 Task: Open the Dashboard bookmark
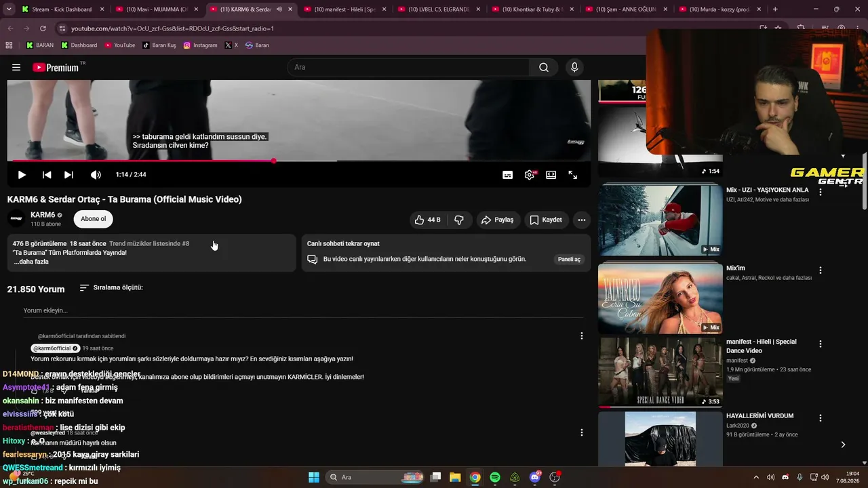pyautogui.click(x=79, y=45)
